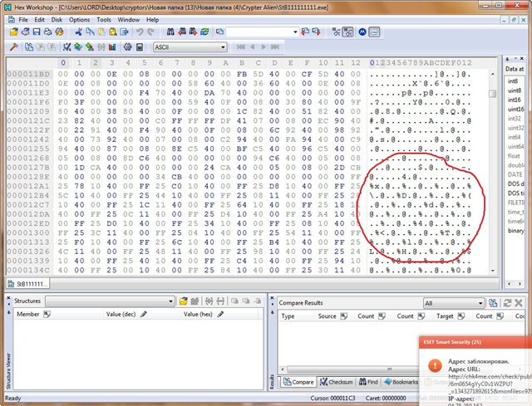Viewport: 532px width, 406px height.
Task: Click the Open file folder icon
Action: click(x=13, y=32)
